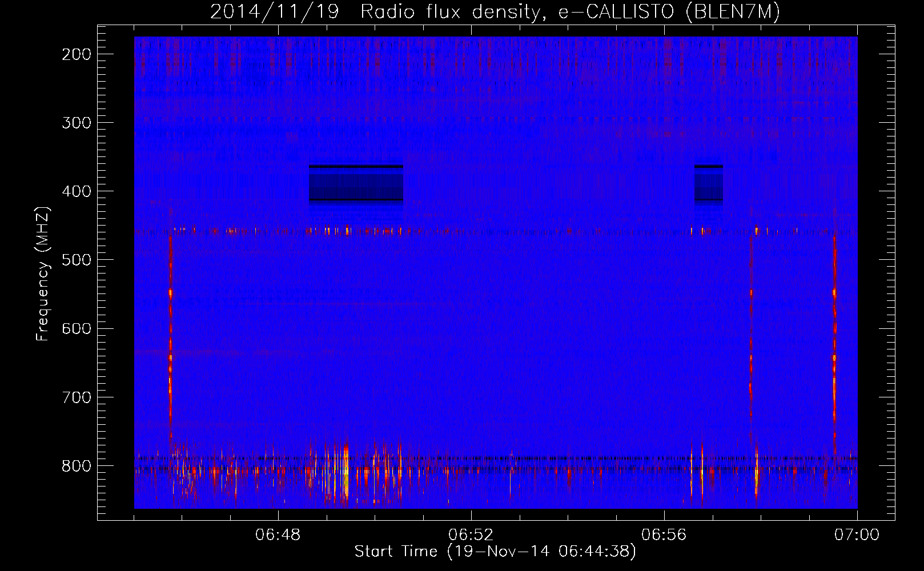The image size is (924, 571).
Task: Click the 300 frequency tick label
Action: [x=76, y=123]
